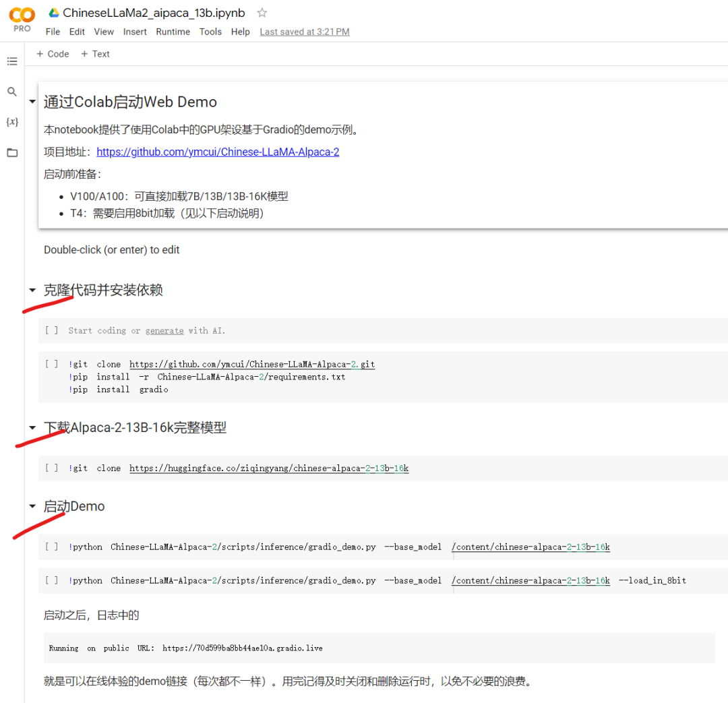Open the Insert menu
Screen dimensions: 728x703
pyautogui.click(x=135, y=32)
